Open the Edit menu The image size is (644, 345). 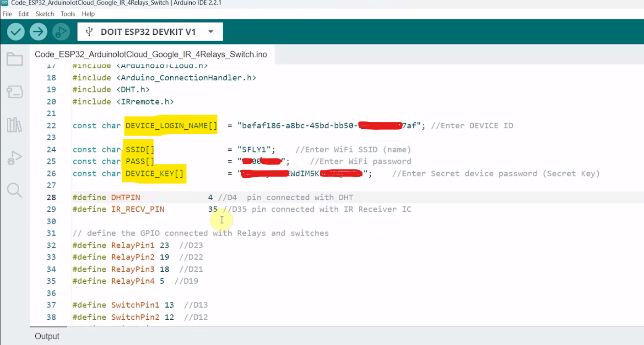point(23,14)
